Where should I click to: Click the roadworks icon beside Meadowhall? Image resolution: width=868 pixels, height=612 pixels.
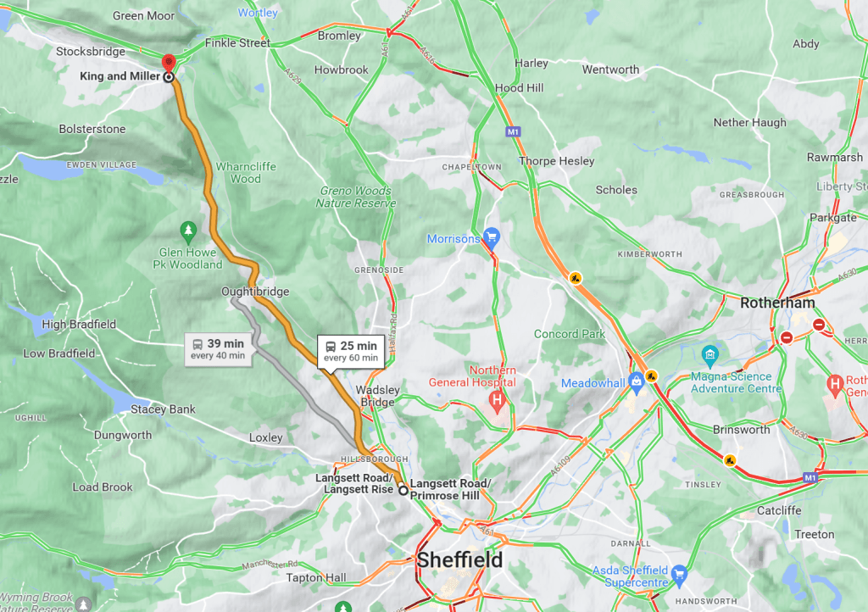point(652,377)
